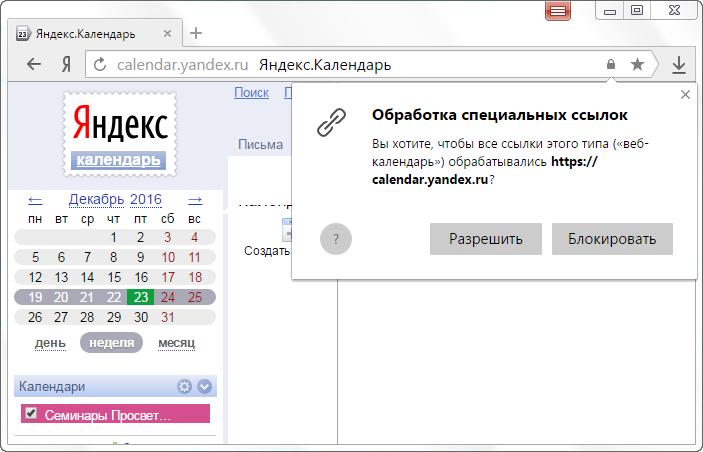Screen dimensions: 703x452
Task: Go back with the browser back arrow
Action: (34, 65)
